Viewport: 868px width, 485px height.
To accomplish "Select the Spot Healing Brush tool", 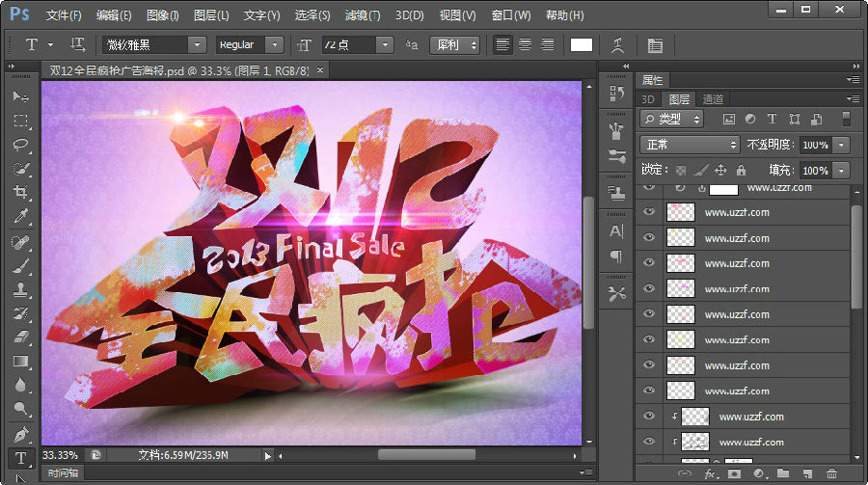I will [20, 242].
